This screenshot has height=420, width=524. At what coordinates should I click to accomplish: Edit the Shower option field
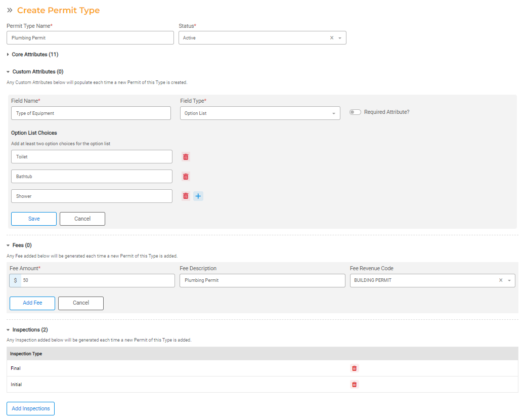click(x=92, y=196)
